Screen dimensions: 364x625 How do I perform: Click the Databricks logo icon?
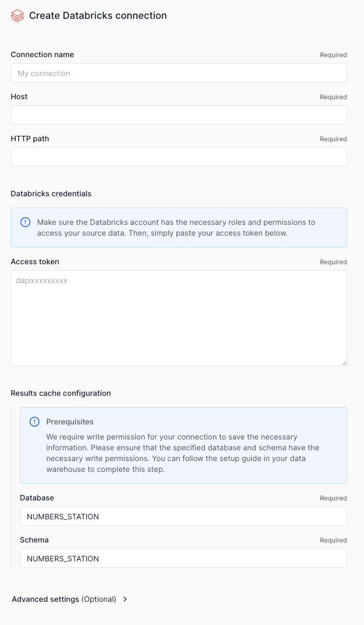point(16,16)
